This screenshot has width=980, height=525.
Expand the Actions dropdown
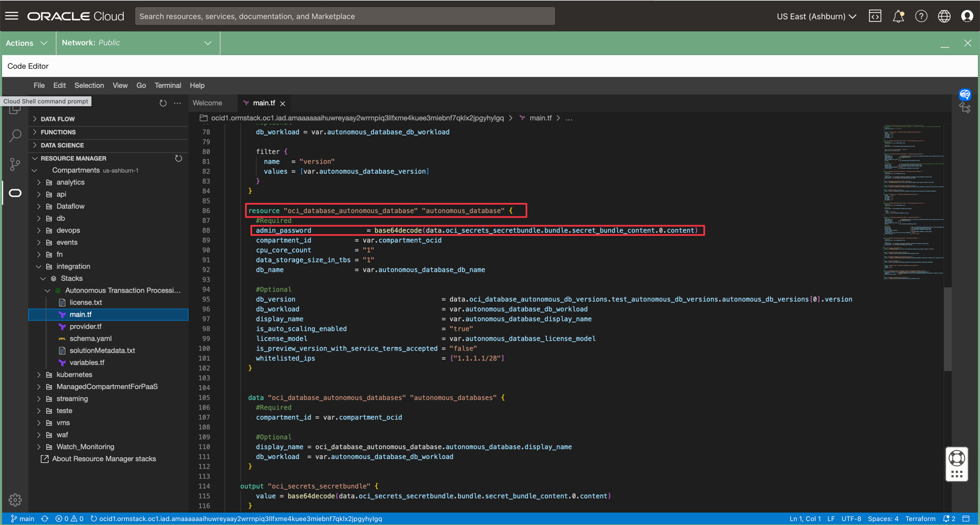point(27,43)
